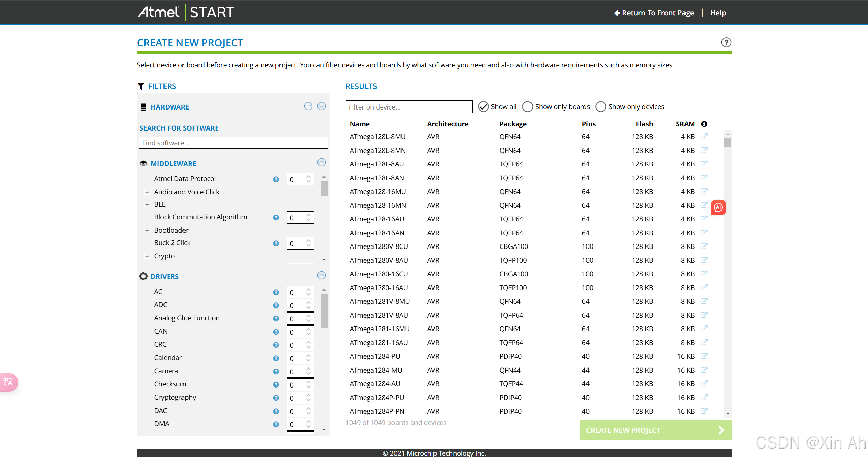Click Return To Front Page link

point(654,13)
